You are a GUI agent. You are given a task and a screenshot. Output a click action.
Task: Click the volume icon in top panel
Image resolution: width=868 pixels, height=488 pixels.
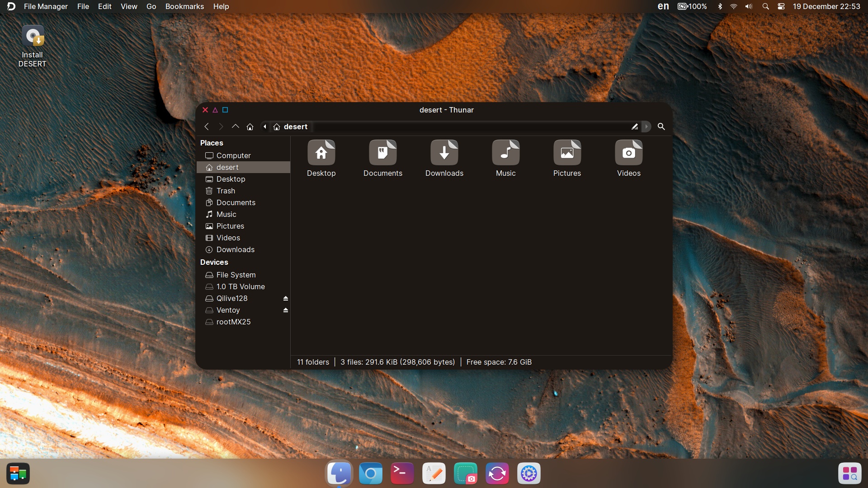(749, 6)
